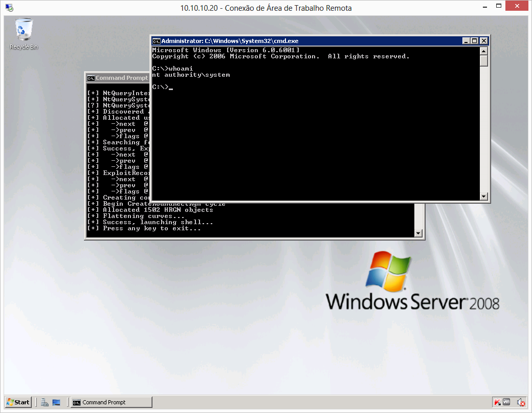Viewport: 532px width, 413px height.
Task: Click the VMware Tools tray icon
Action: coord(506,402)
